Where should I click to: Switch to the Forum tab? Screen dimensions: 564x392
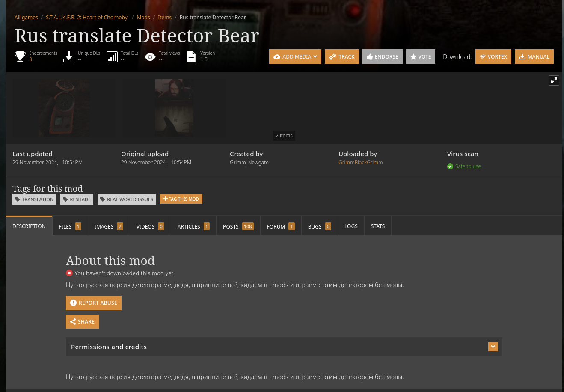point(281,226)
